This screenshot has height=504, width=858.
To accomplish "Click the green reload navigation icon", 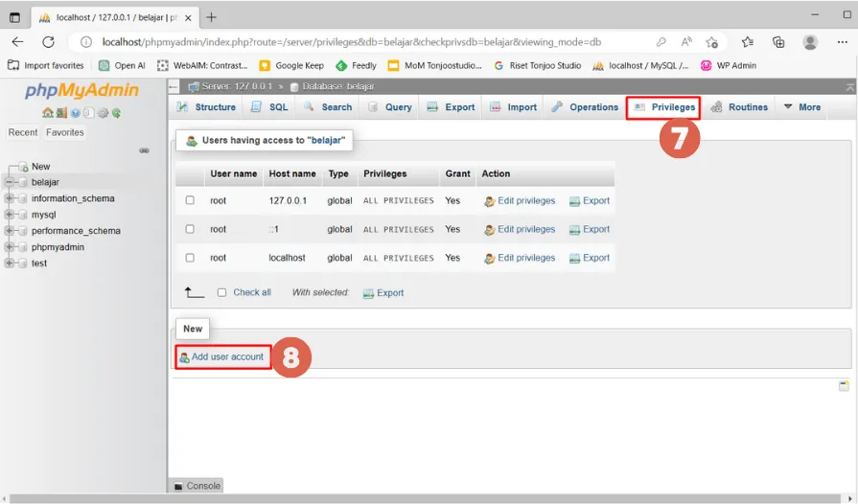I will [116, 113].
